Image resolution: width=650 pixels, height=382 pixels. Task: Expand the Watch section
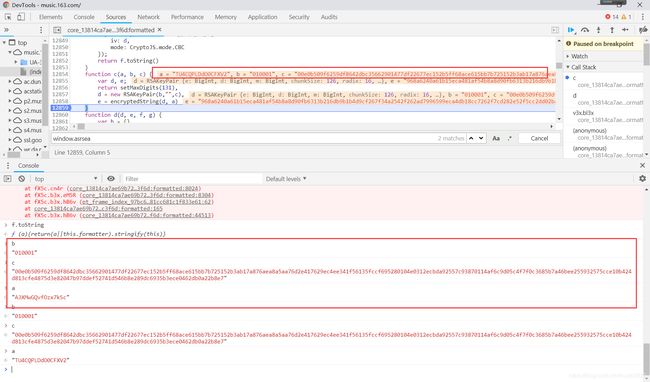tap(580, 56)
